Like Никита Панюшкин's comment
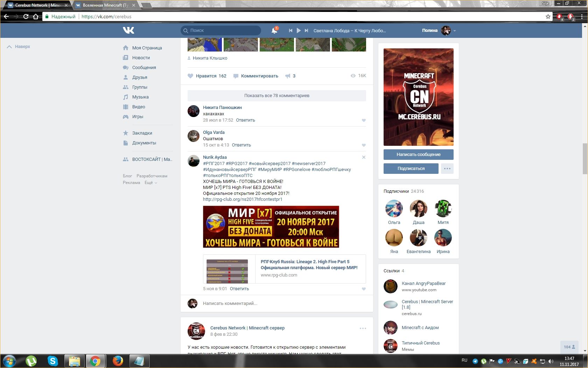588x368 pixels. [x=364, y=120]
